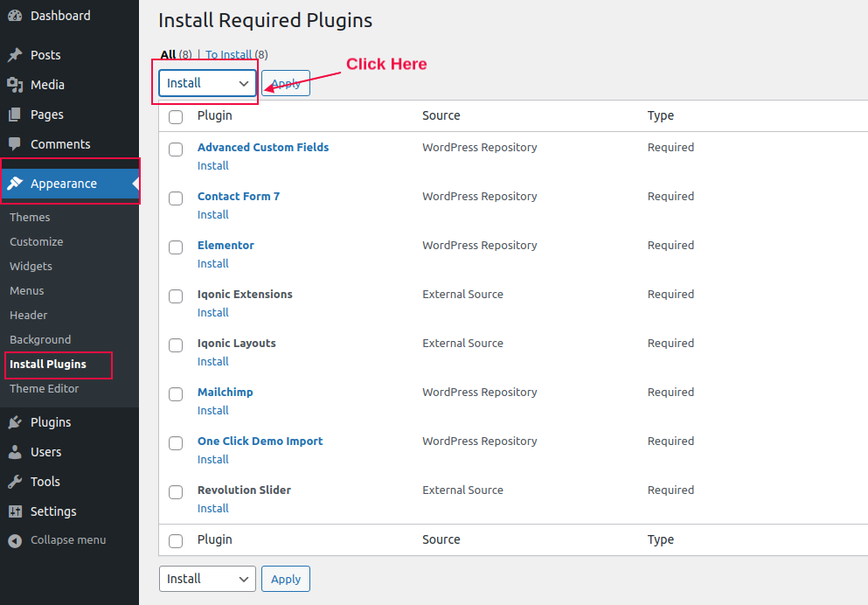The image size is (868, 605).
Task: Collapse menu using the arrow icon
Action: click(15, 541)
